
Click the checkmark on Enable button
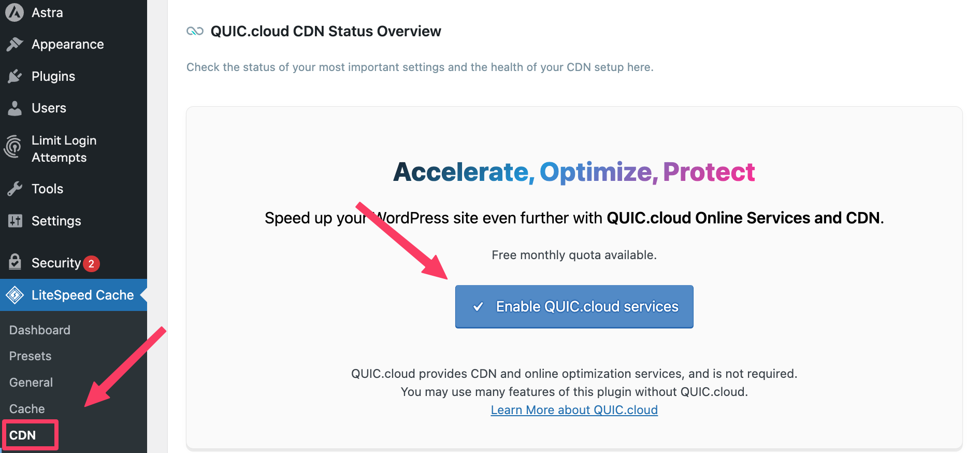(x=478, y=306)
